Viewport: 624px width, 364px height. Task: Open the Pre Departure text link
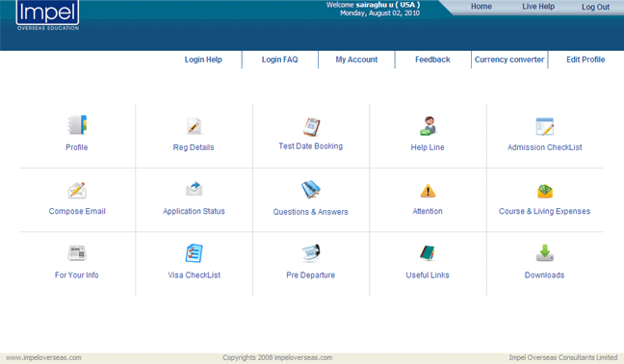(x=311, y=274)
